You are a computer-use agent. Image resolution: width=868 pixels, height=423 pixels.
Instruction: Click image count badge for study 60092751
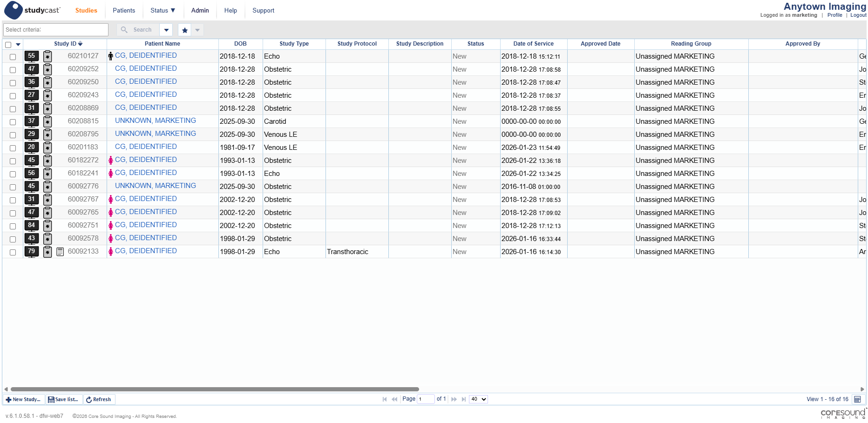32,225
